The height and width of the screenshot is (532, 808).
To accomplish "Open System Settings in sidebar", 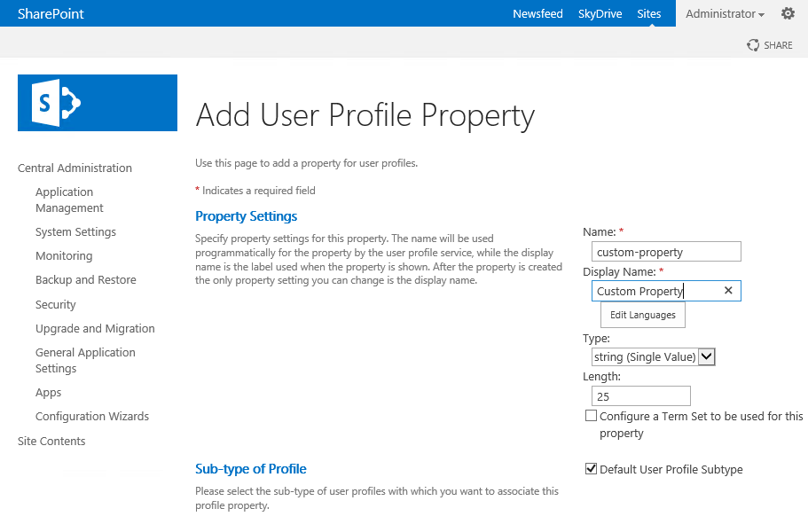I will click(75, 231).
